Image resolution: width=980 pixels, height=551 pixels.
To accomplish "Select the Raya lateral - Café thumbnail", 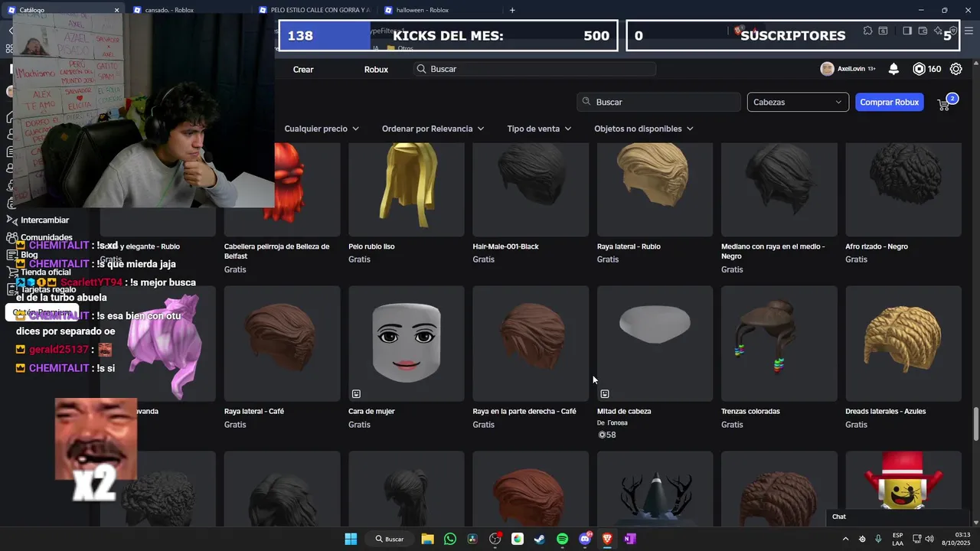I will [x=282, y=344].
